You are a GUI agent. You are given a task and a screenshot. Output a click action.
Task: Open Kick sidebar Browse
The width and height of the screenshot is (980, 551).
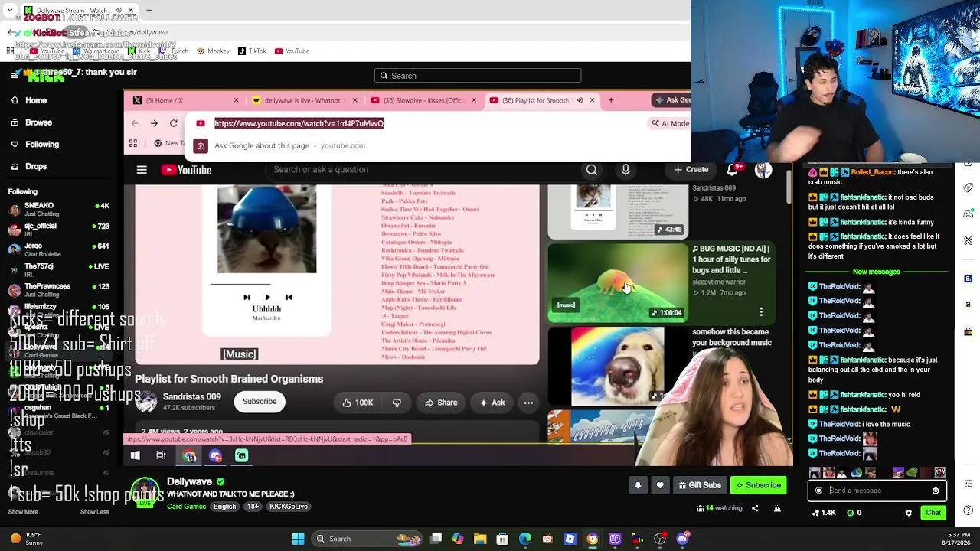click(31, 122)
